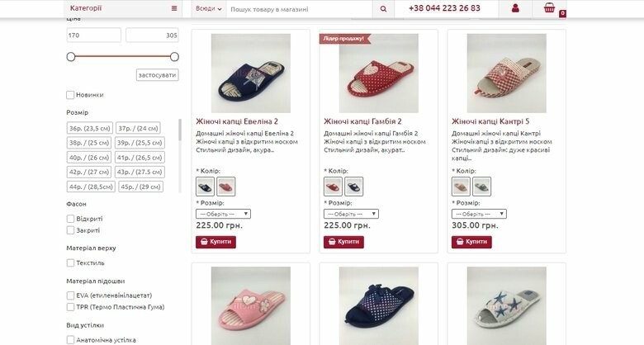
Task: Click the Лідер продажу badge
Action: [x=345, y=38]
